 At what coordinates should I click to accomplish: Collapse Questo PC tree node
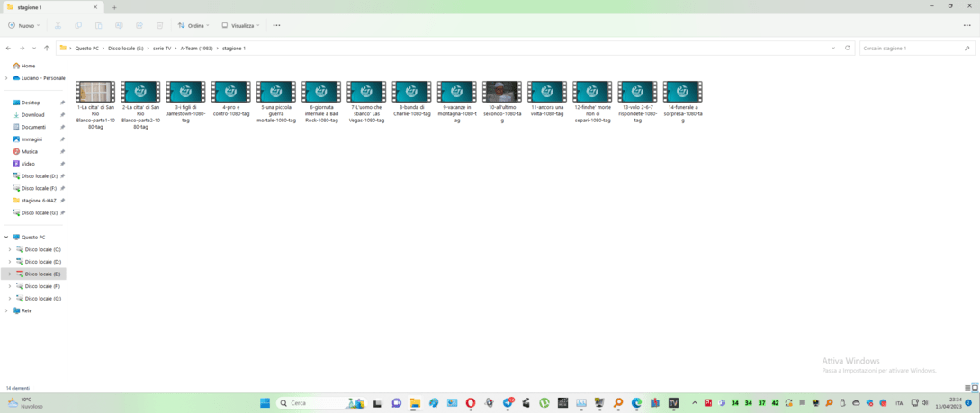[6, 238]
